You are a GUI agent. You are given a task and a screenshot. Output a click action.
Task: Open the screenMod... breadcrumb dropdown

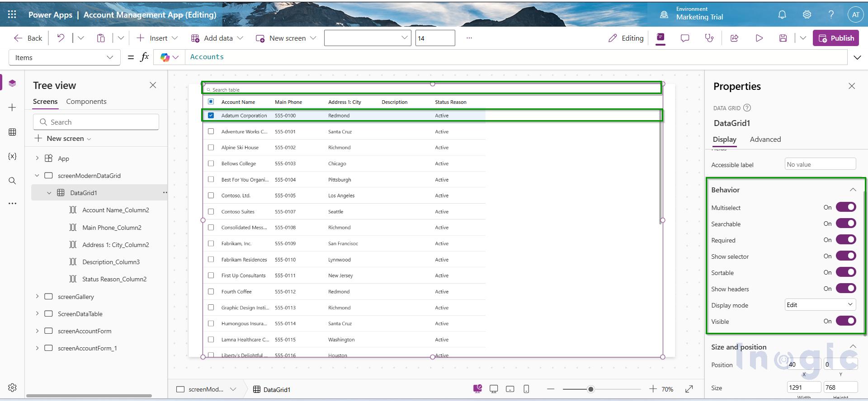click(x=233, y=389)
